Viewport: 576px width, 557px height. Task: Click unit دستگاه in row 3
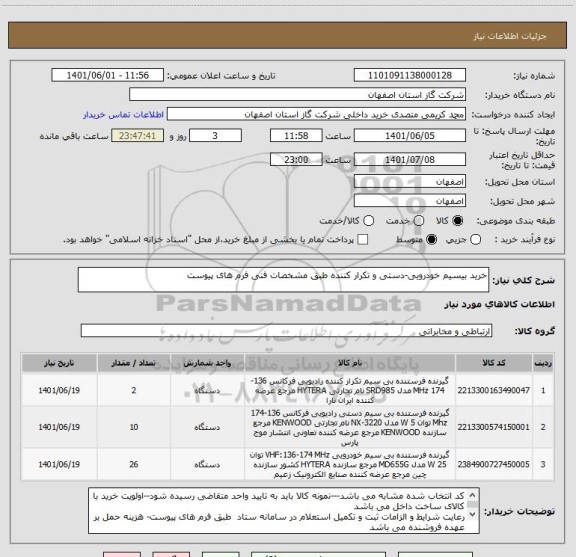pos(207,464)
